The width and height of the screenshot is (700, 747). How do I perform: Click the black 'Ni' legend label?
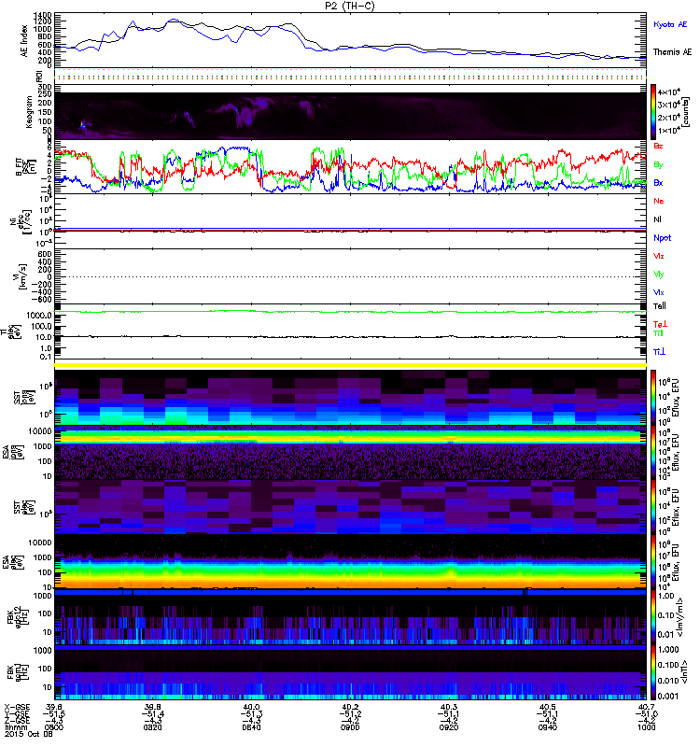coord(657,219)
